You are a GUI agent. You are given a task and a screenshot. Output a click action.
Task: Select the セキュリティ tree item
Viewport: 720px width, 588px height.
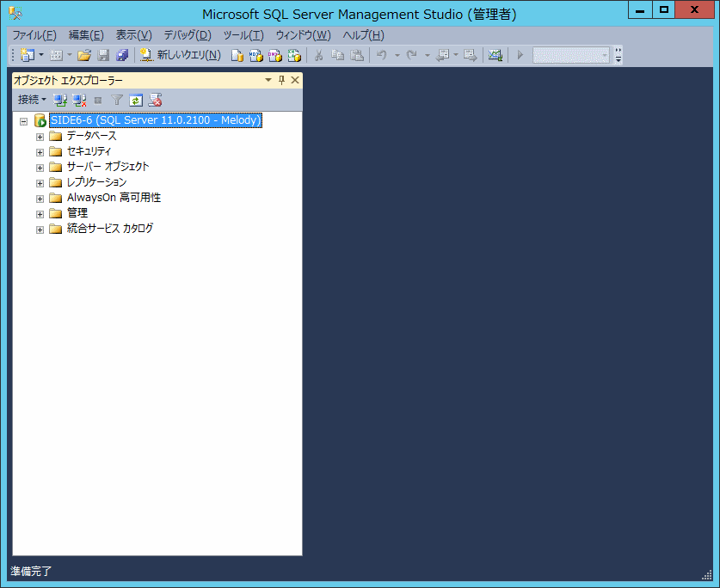89,151
